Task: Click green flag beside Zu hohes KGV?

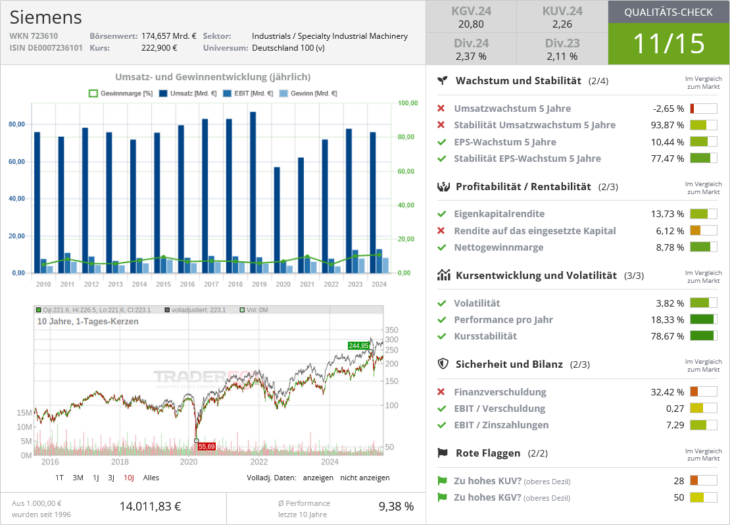Action: coord(442,497)
